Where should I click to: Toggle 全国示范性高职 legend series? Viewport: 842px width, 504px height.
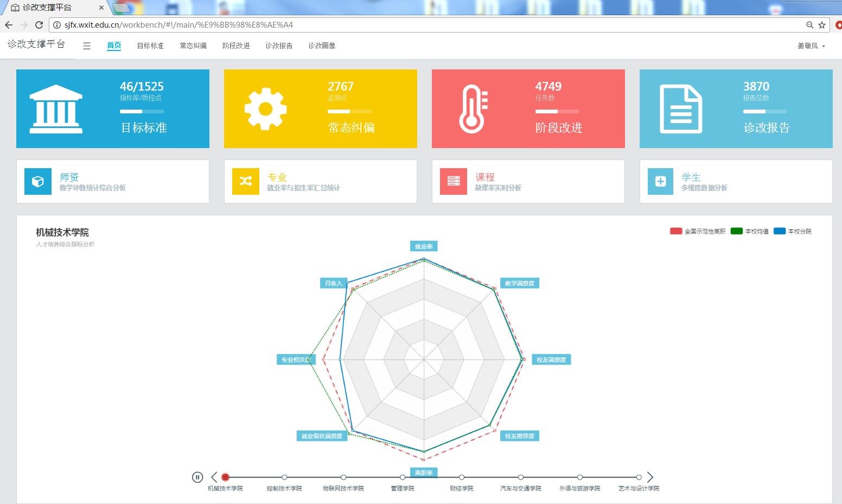698,231
